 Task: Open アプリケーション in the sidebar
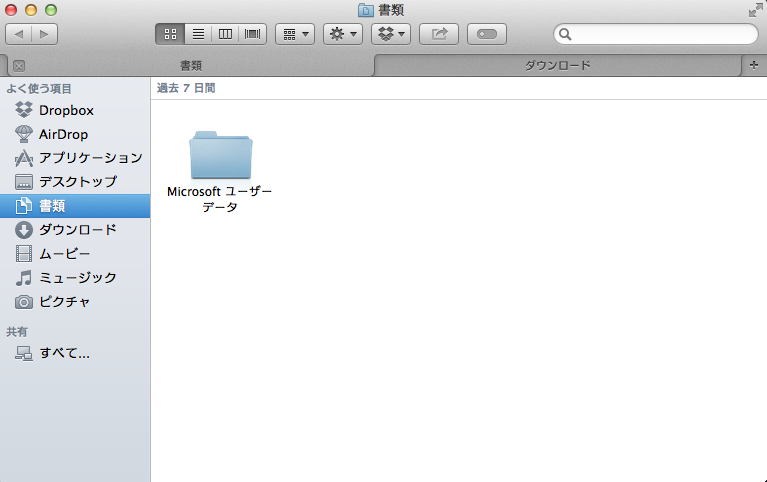tap(75, 158)
